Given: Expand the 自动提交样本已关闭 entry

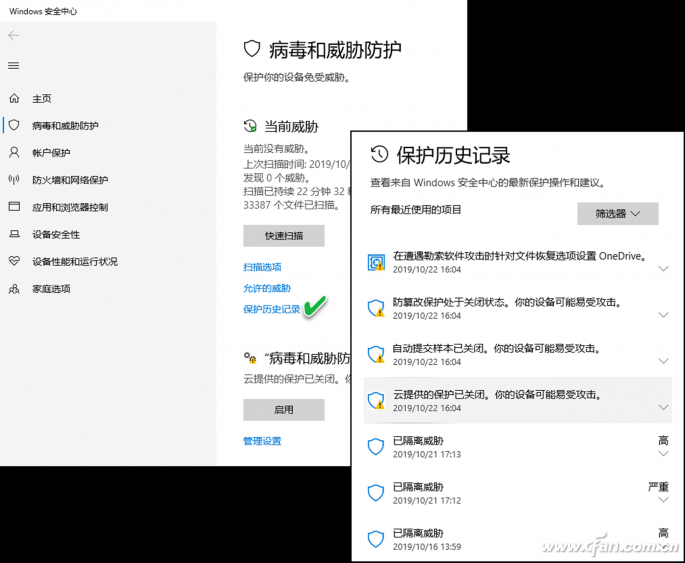Looking at the screenshot, I should pos(663,361).
